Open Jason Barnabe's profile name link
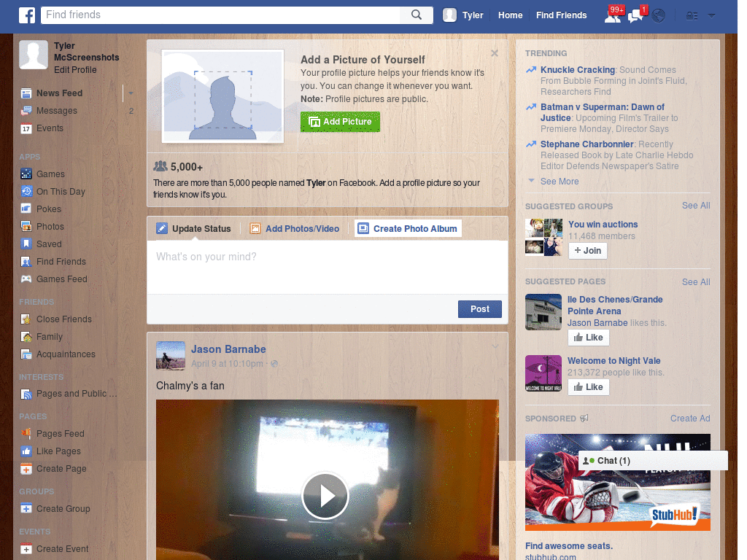This screenshot has width=747, height=560. 228,349
